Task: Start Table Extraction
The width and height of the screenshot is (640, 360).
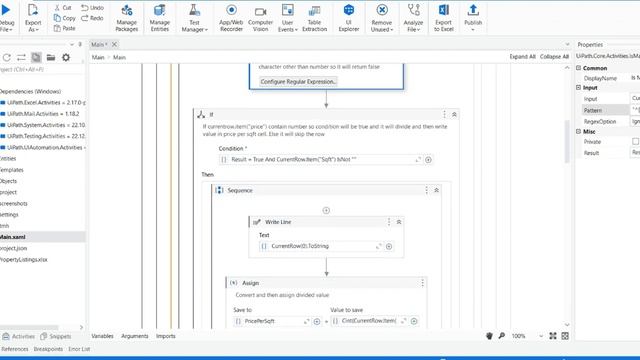Action: (x=314, y=18)
